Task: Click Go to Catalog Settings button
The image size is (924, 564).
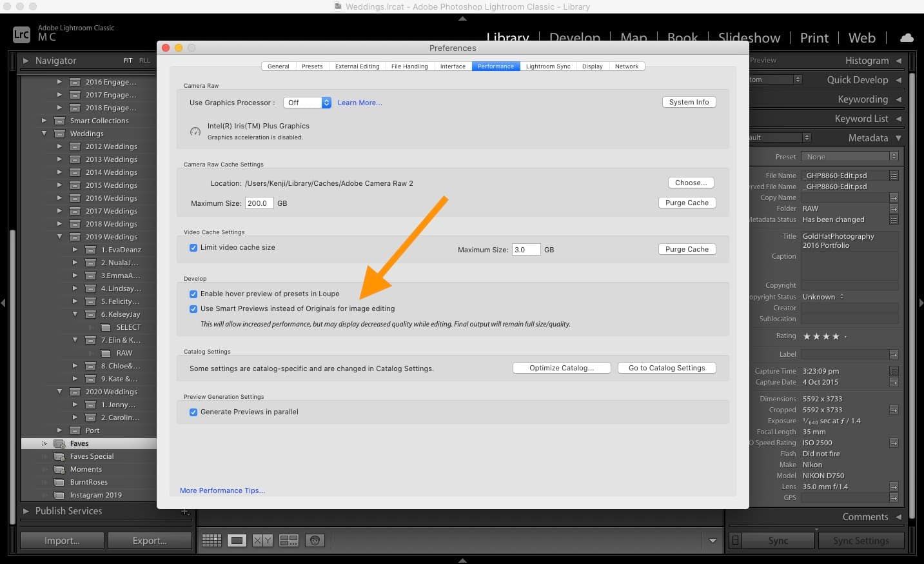Action: click(x=667, y=368)
